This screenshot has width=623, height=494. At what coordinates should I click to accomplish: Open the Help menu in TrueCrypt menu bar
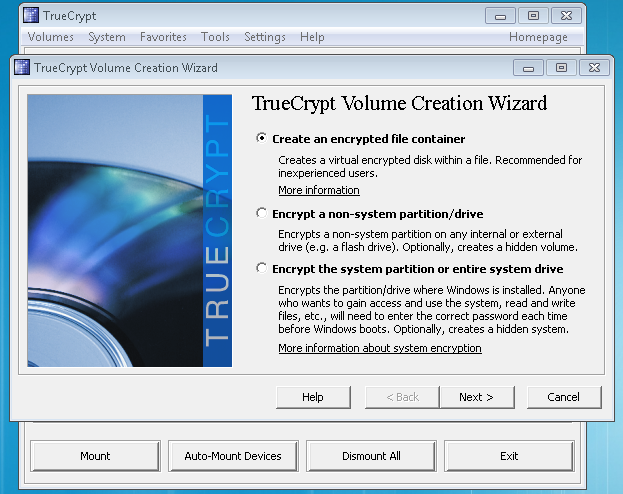(x=312, y=37)
